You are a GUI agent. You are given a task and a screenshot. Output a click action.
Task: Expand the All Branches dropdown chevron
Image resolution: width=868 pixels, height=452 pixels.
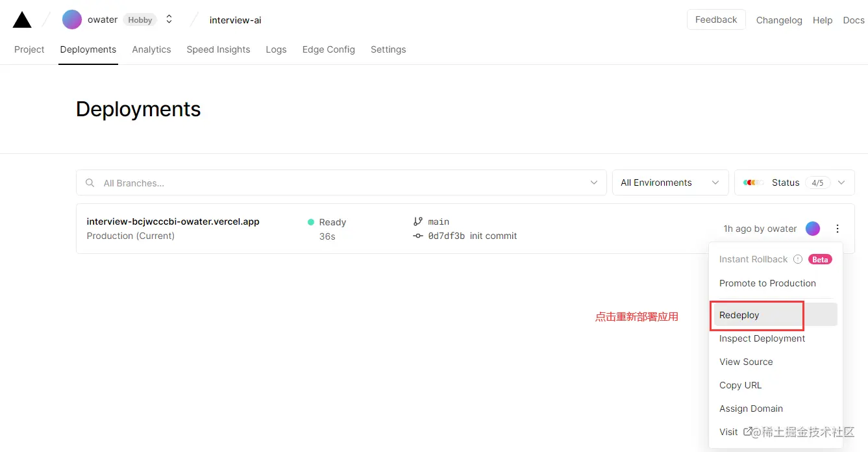594,183
